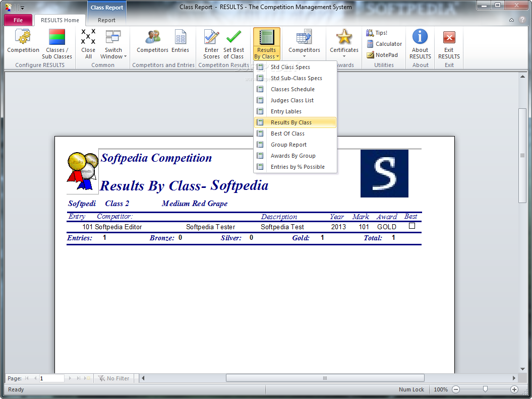Screen dimensions: 532x399
Task: Open the Competition configuration icon
Action: (23, 41)
